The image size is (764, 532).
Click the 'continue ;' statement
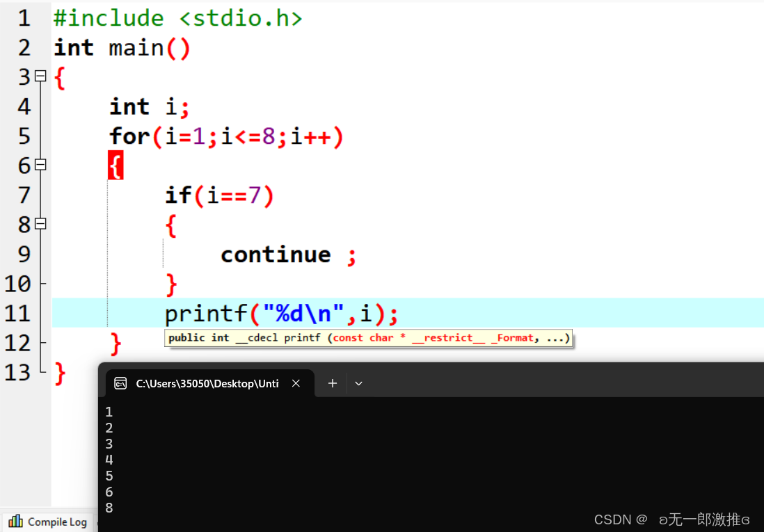click(x=289, y=255)
